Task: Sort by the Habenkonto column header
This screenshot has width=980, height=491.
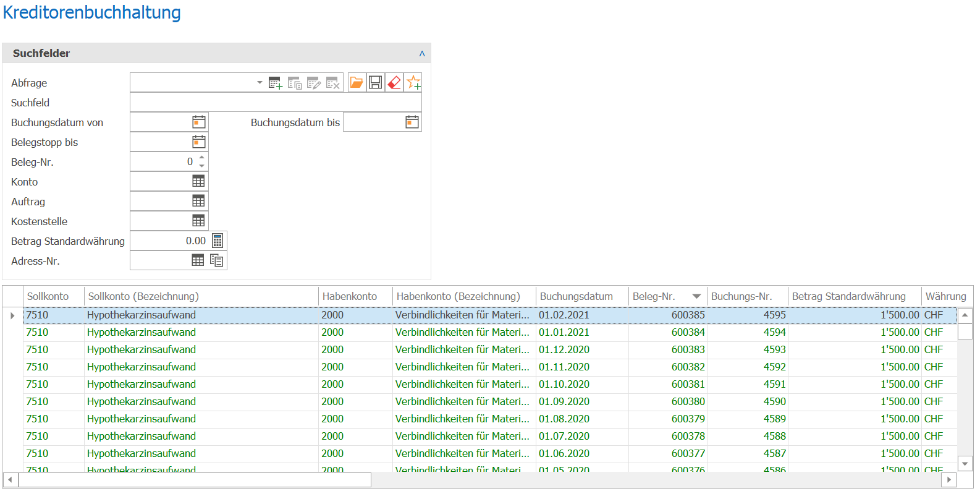Action: click(355, 296)
